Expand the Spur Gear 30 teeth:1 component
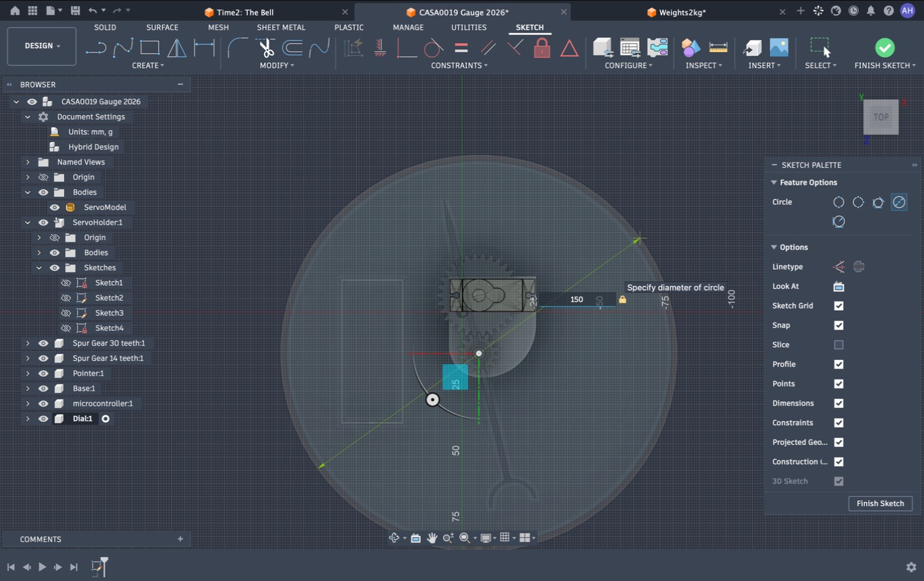This screenshot has width=924, height=581. [28, 344]
